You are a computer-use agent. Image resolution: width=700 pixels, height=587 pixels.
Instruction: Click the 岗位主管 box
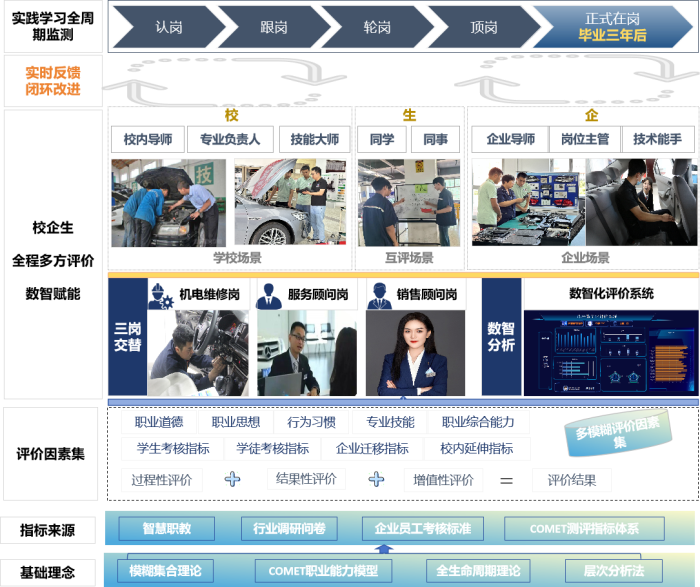(x=585, y=140)
